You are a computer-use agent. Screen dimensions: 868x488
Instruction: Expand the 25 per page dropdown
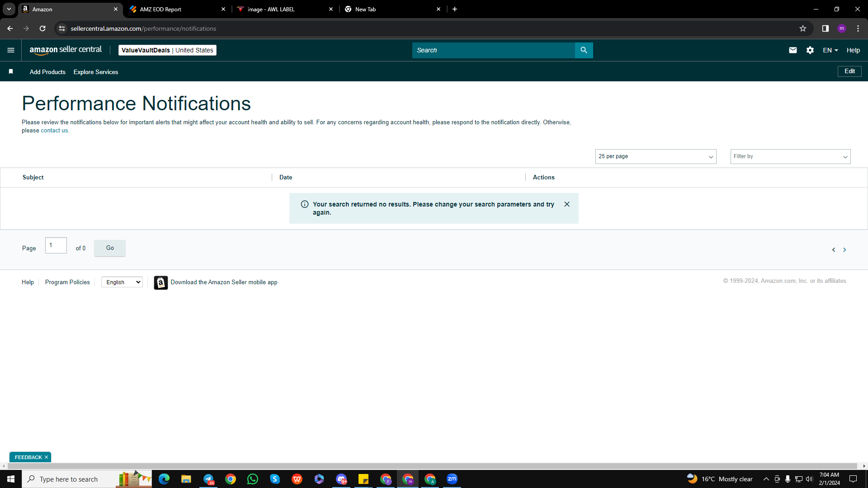pyautogui.click(x=656, y=156)
